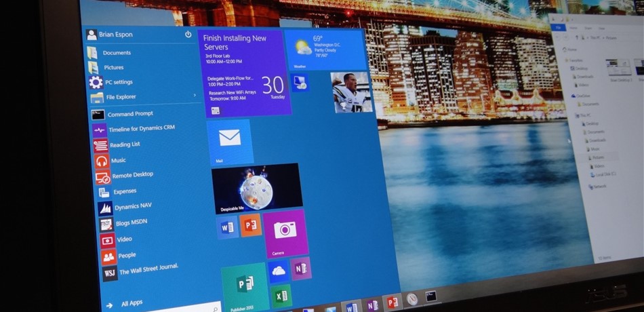Open the Reading List app
This screenshot has width=644, height=312.
[117, 144]
